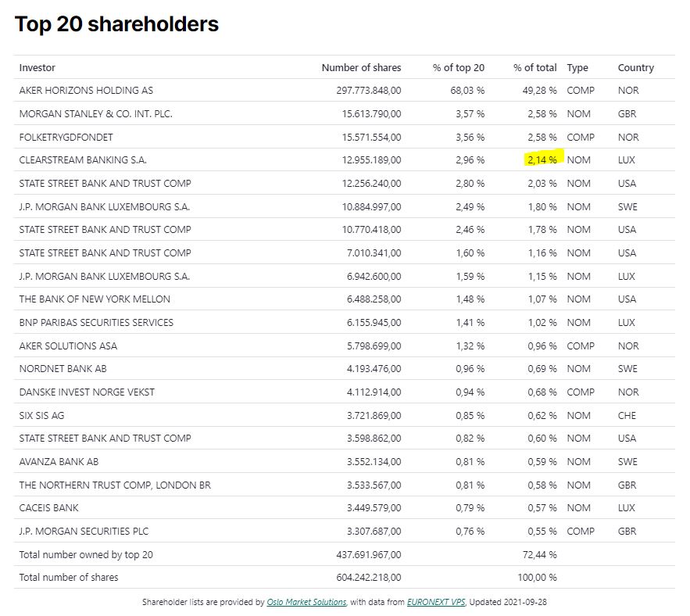Click CLEARSTREAM BANKING S.A. investor name
Screen dimensions: 690x616
[83, 160]
